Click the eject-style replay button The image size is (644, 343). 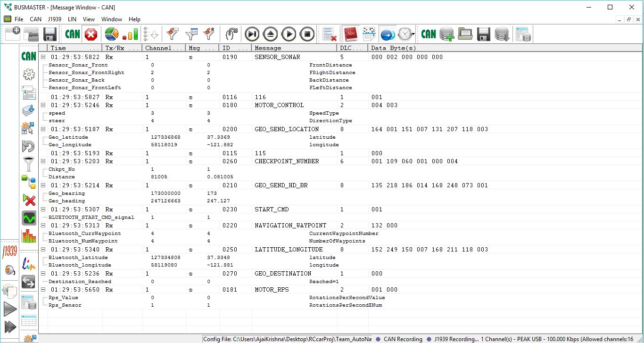[x=271, y=34]
